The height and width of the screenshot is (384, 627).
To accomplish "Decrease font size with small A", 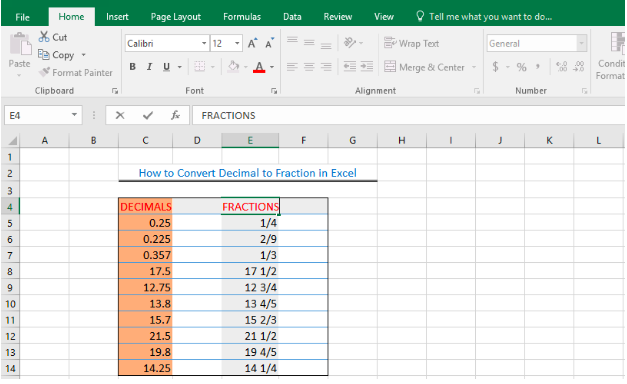I will pos(270,43).
